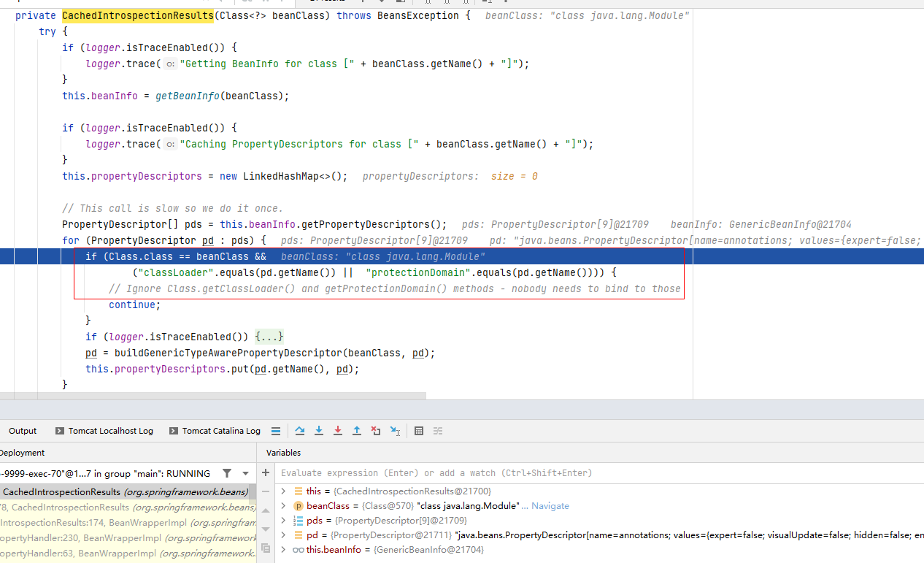Expand the pds array variable node
The image size is (924, 563).
point(283,521)
